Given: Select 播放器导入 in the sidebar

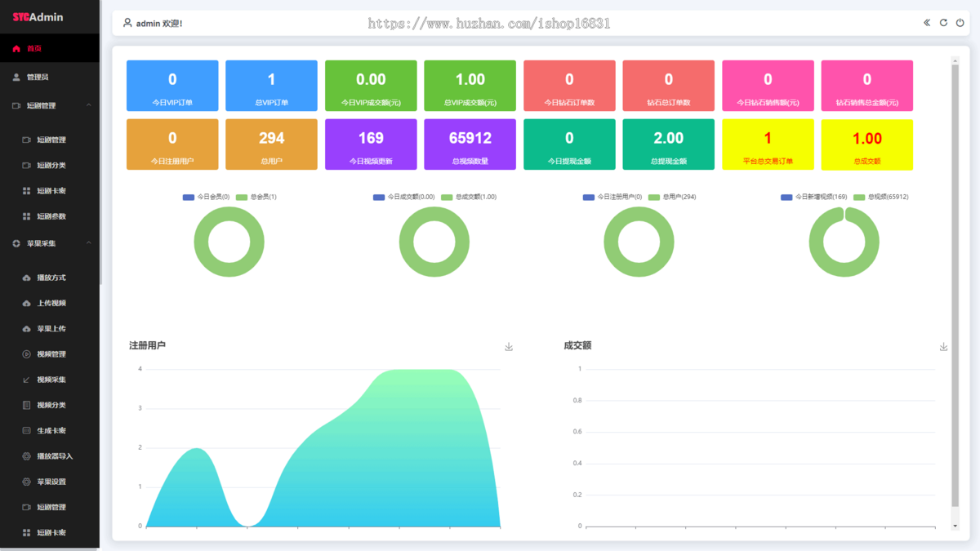Looking at the screenshot, I should click(x=54, y=456).
